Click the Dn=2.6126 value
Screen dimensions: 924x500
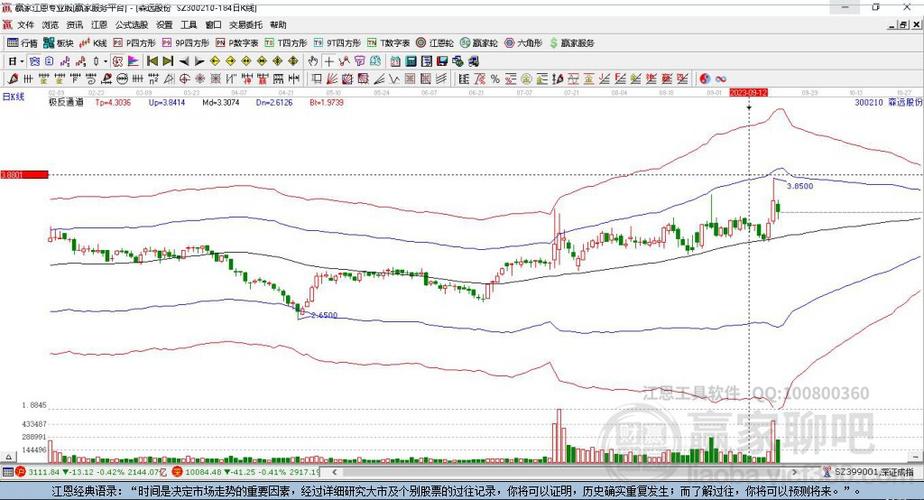275,103
